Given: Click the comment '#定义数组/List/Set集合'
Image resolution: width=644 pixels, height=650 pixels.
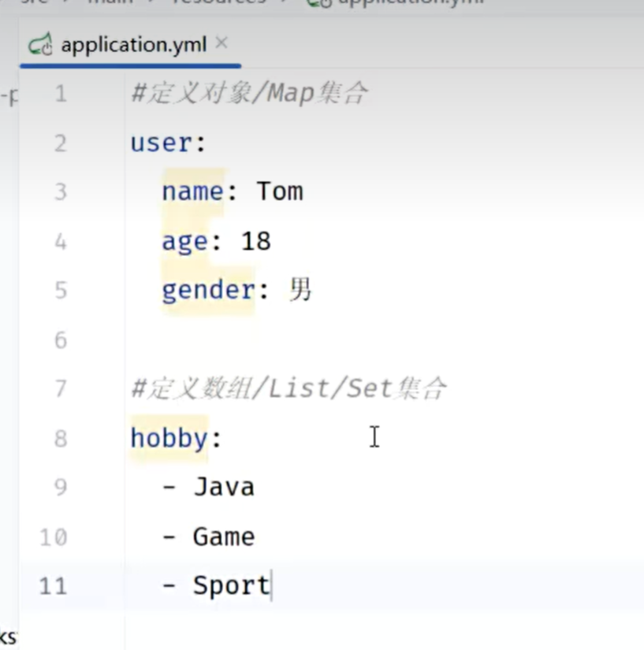Looking at the screenshot, I should click(x=288, y=388).
